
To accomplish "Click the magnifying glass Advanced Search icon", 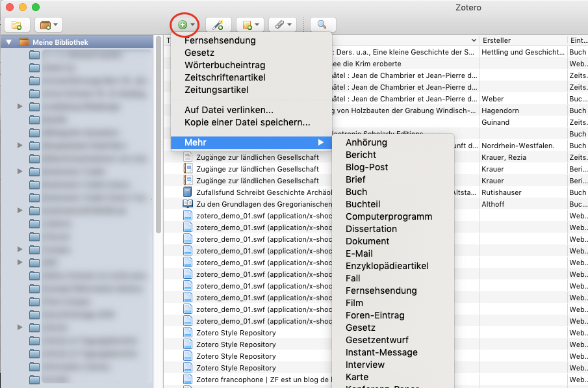I will coord(322,25).
